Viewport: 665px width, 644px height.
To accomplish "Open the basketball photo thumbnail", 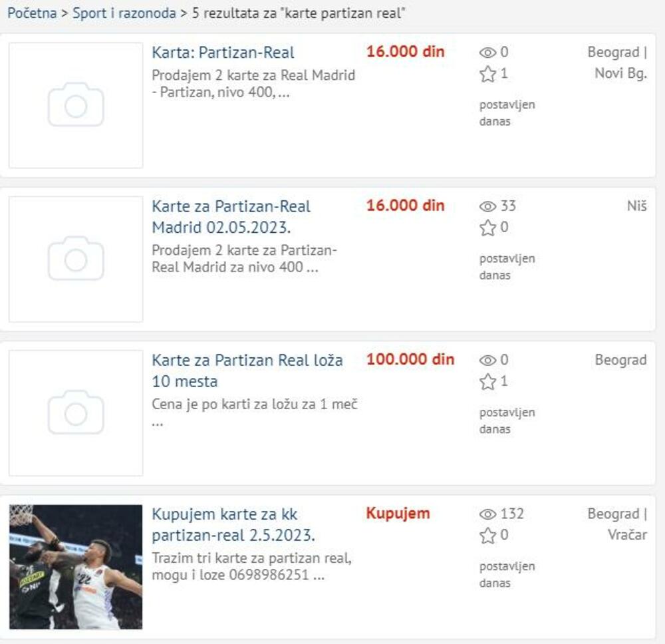I will click(x=76, y=566).
